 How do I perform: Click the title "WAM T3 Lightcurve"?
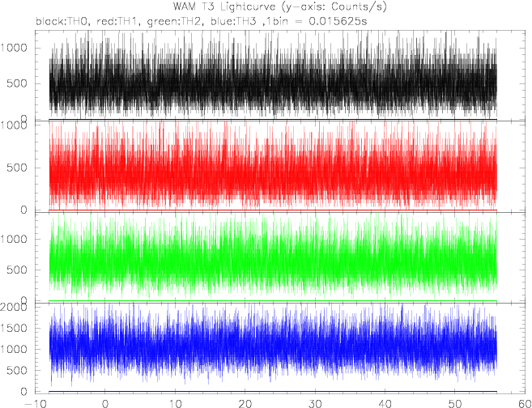point(227,6)
